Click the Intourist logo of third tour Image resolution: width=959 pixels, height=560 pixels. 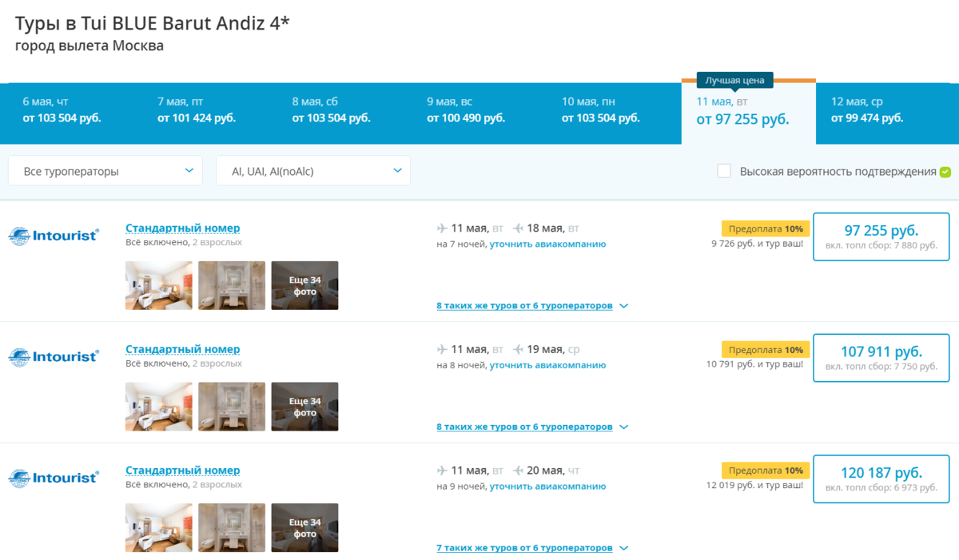click(x=53, y=478)
